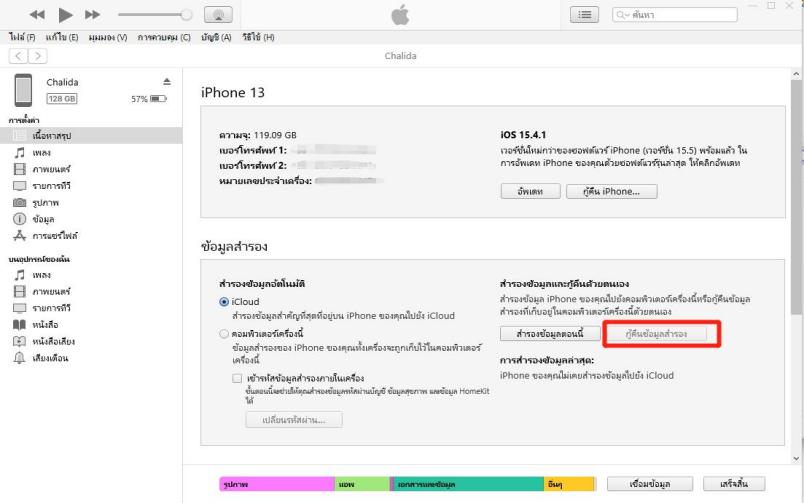Open the AirPlay output icon
This screenshot has height=503, width=804.
point(221,17)
